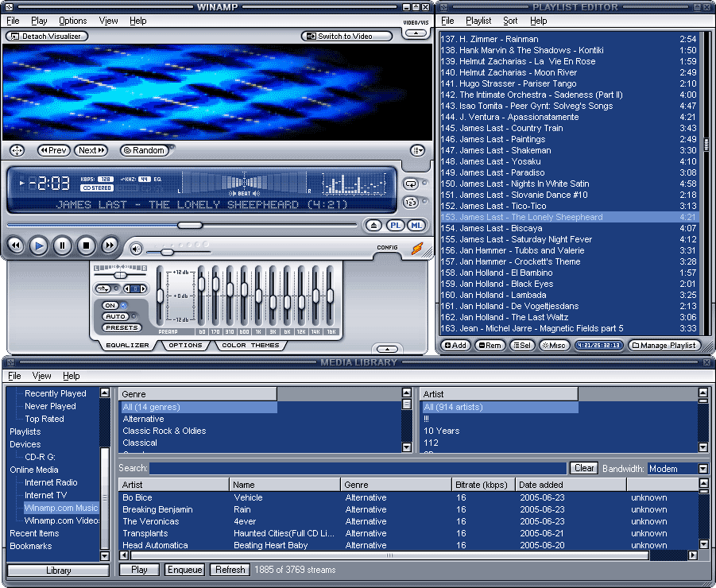Screen dimensions: 716x588
Task: Select Internet Radio in the library tree
Action: [51, 482]
